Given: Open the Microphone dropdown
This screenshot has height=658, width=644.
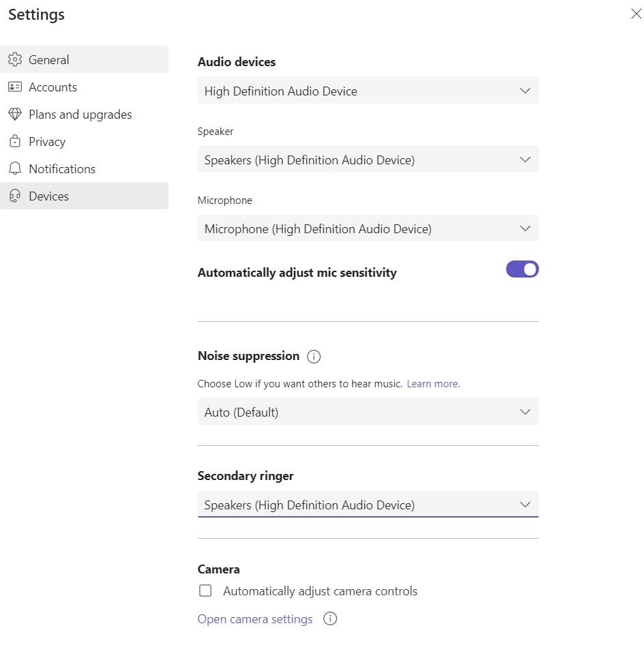Looking at the screenshot, I should [368, 228].
